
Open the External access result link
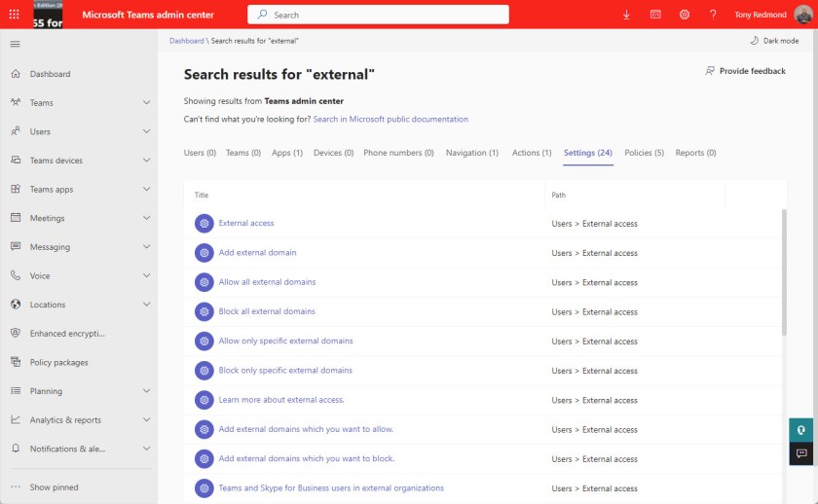click(246, 223)
